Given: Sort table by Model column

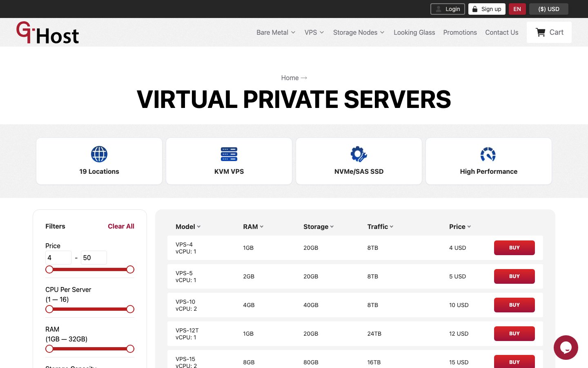Looking at the screenshot, I should [x=188, y=227].
